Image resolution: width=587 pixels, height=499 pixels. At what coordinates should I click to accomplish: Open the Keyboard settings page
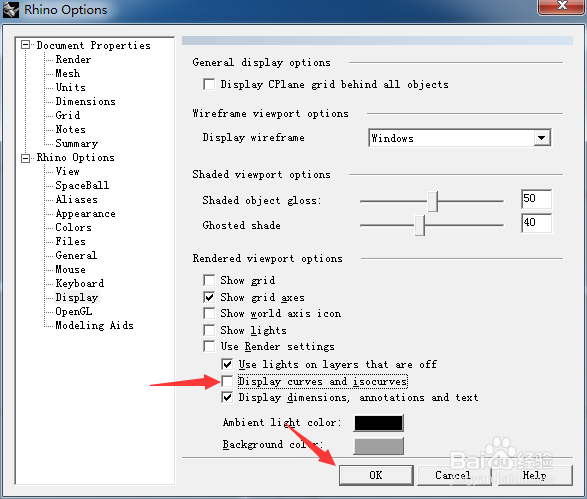pyautogui.click(x=80, y=283)
